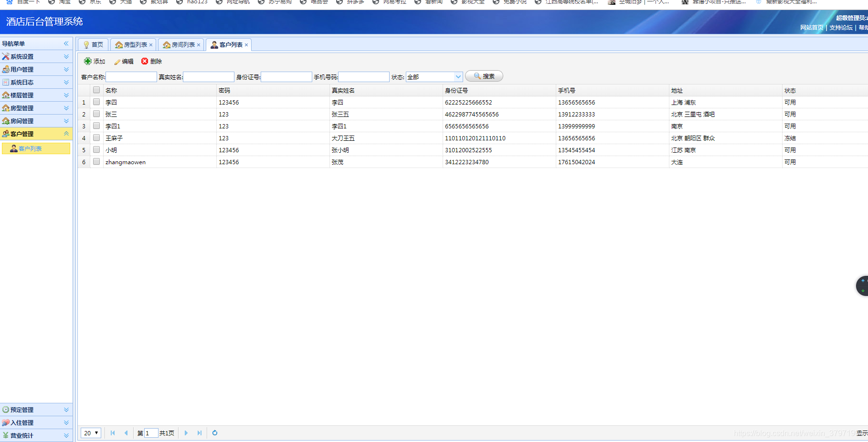Click the green Add (添加) plus icon
This screenshot has height=442, width=868.
pyautogui.click(x=88, y=61)
